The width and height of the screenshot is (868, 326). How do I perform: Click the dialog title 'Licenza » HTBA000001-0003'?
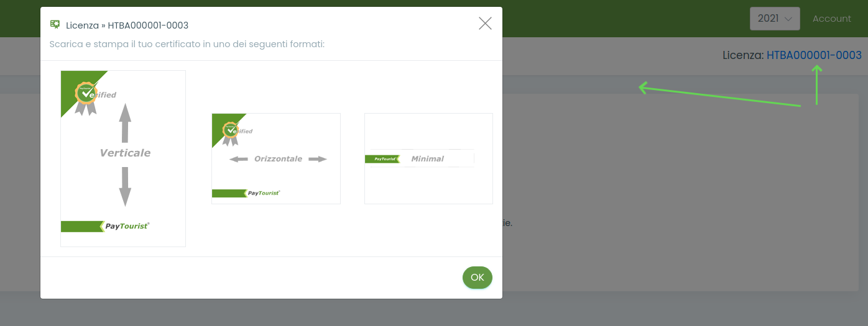pos(127,25)
